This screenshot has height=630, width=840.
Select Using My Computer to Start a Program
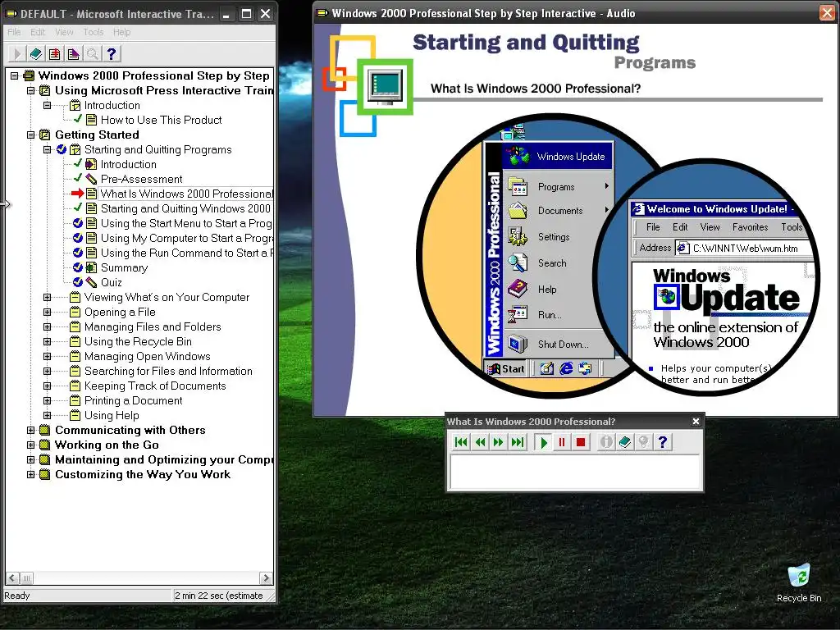(187, 238)
